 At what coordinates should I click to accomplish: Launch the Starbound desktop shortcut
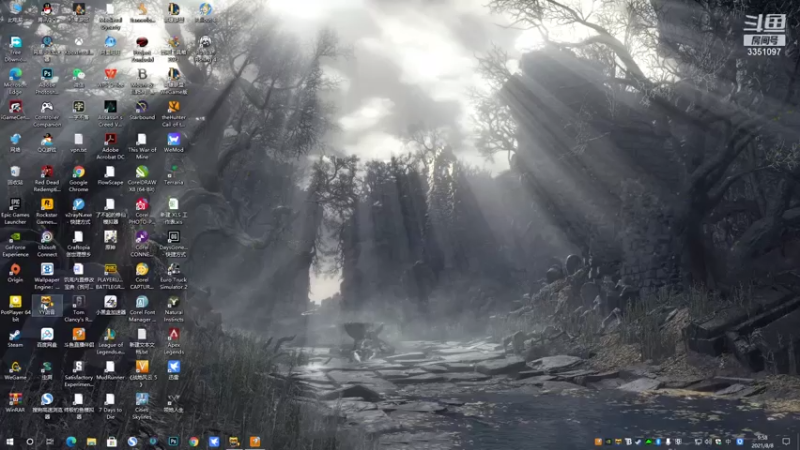[x=142, y=110]
